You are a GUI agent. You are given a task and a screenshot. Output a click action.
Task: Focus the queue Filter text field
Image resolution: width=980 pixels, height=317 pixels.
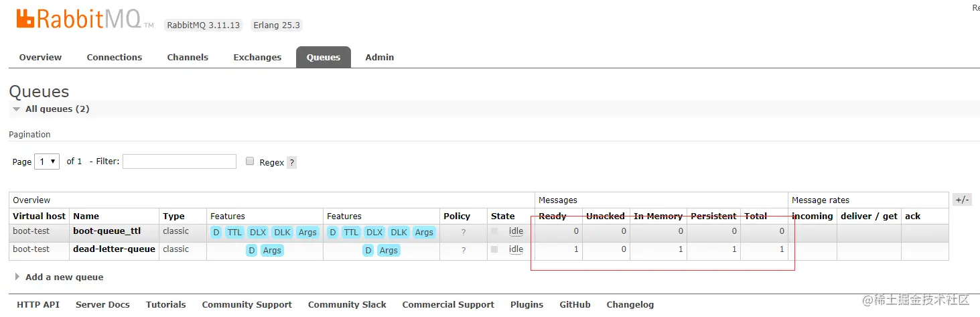[x=180, y=162]
